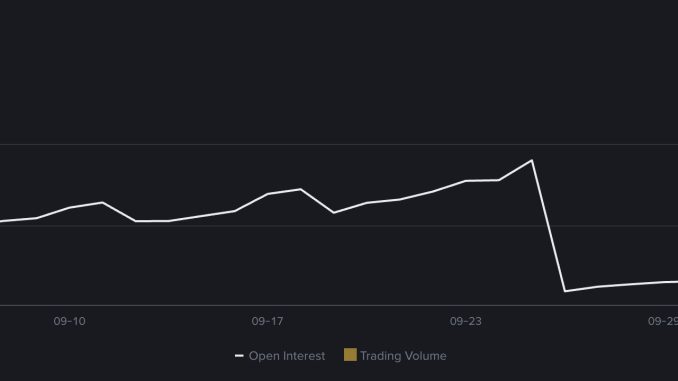
Task: Select the 09-23 date label
Action: coord(466,321)
